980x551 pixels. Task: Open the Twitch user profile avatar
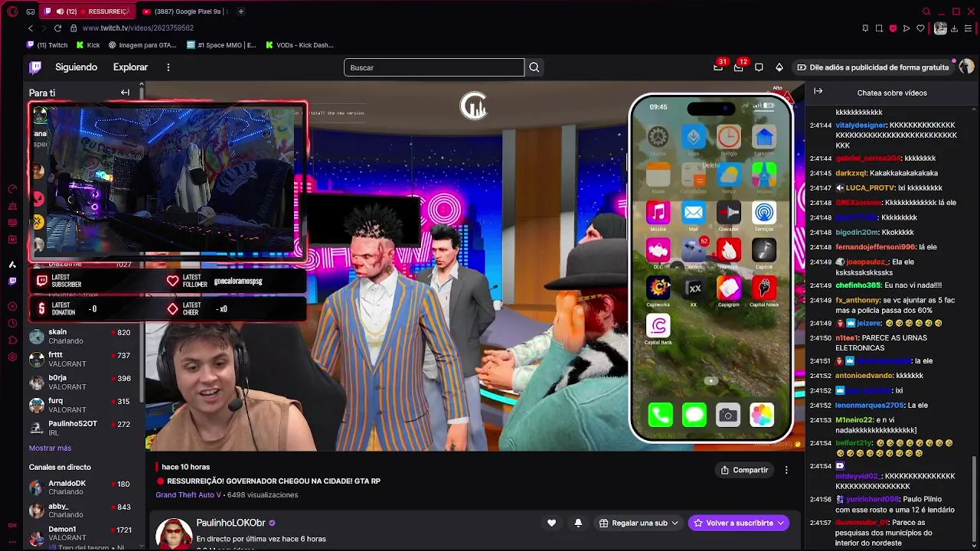coord(966,67)
